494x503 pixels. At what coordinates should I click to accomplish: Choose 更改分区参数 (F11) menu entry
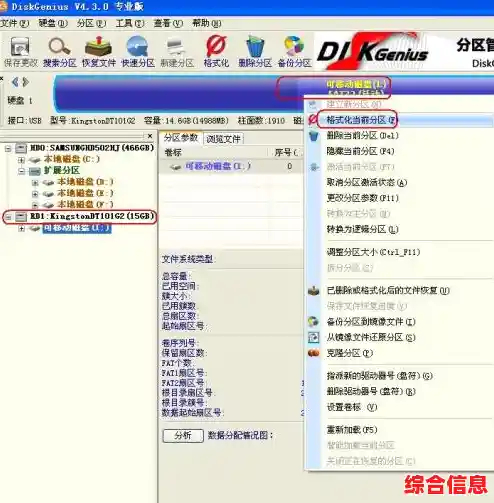click(363, 198)
